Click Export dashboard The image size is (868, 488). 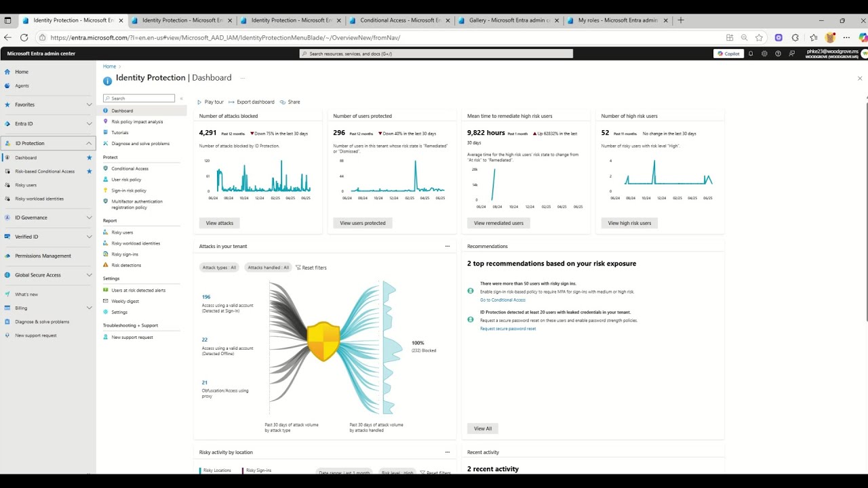[x=252, y=102]
